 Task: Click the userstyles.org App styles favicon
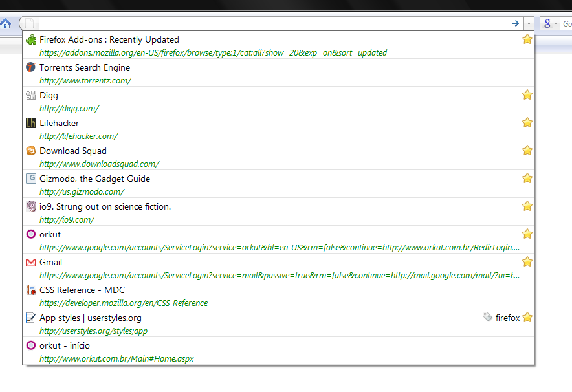[x=31, y=318]
